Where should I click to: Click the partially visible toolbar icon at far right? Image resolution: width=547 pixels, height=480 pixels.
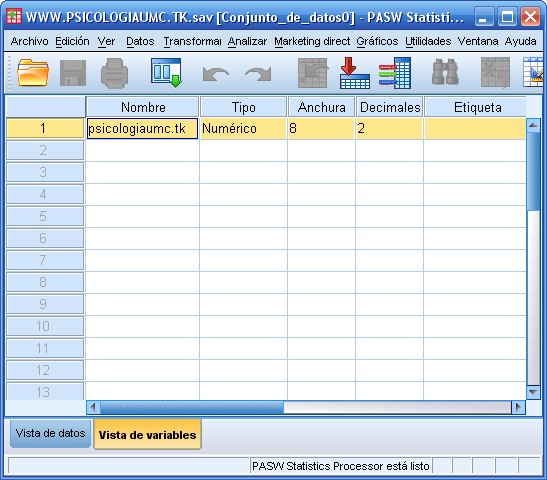coord(533,73)
